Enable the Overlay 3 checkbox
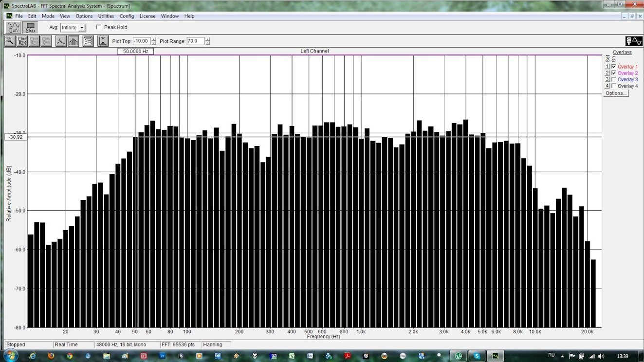 [x=614, y=79]
